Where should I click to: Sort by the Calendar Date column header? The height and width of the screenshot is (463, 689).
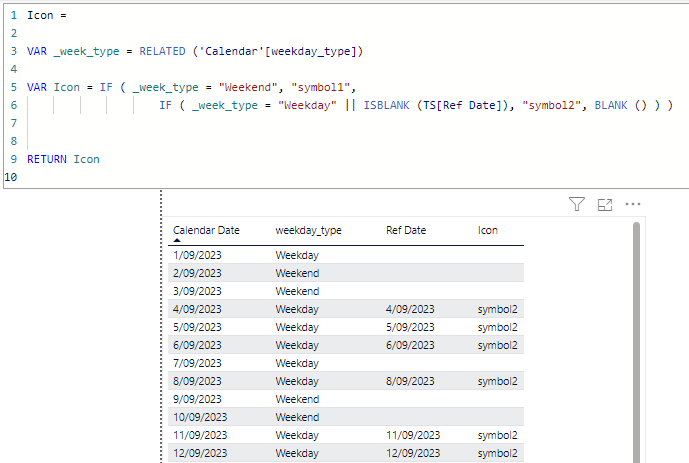pos(206,230)
